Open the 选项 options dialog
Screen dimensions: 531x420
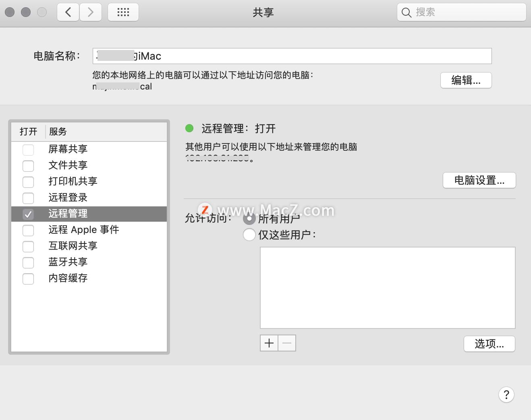489,344
